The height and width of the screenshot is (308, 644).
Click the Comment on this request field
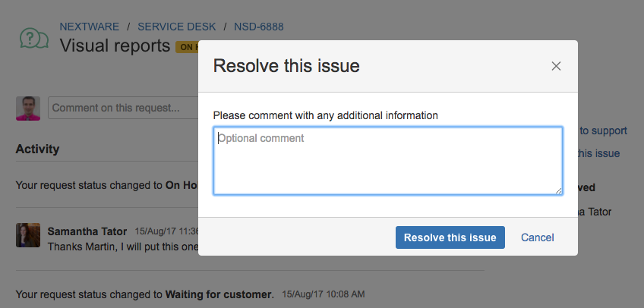pos(123,108)
